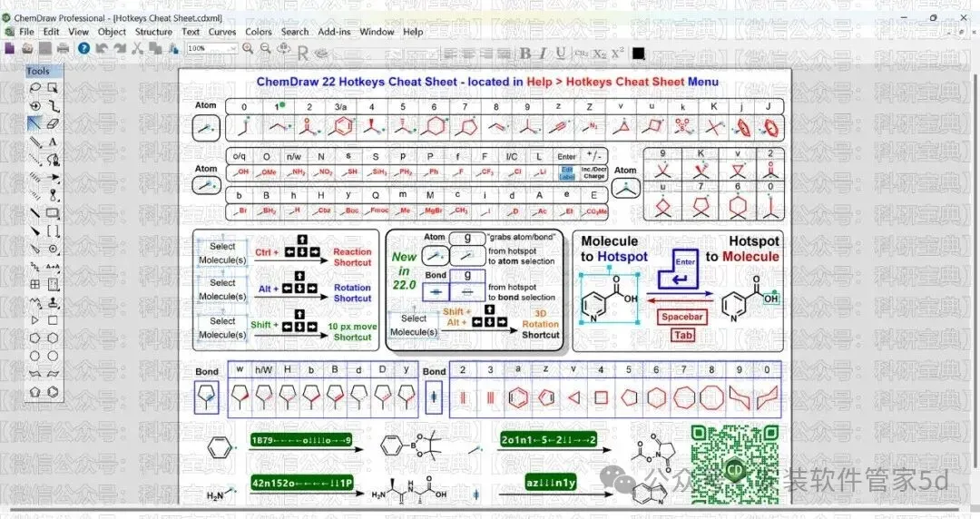The image size is (980, 519).
Task: Select the Cycloheptane ring tool
Action: pos(35,356)
